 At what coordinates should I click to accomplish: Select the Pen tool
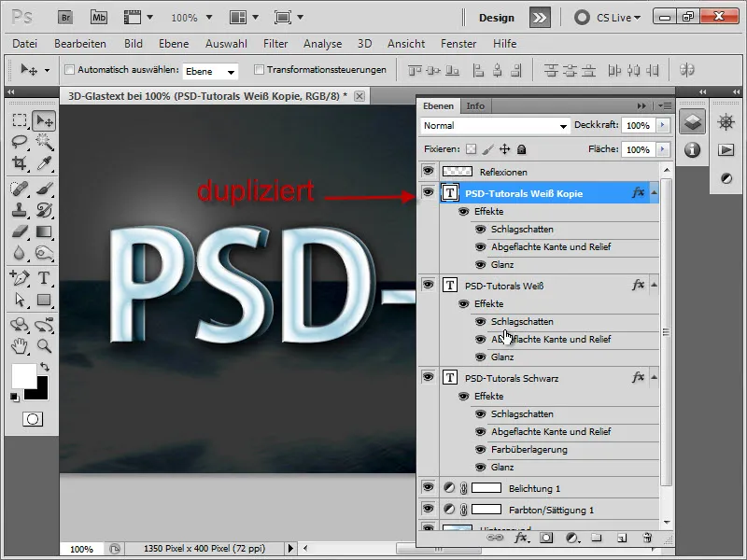coord(19,277)
